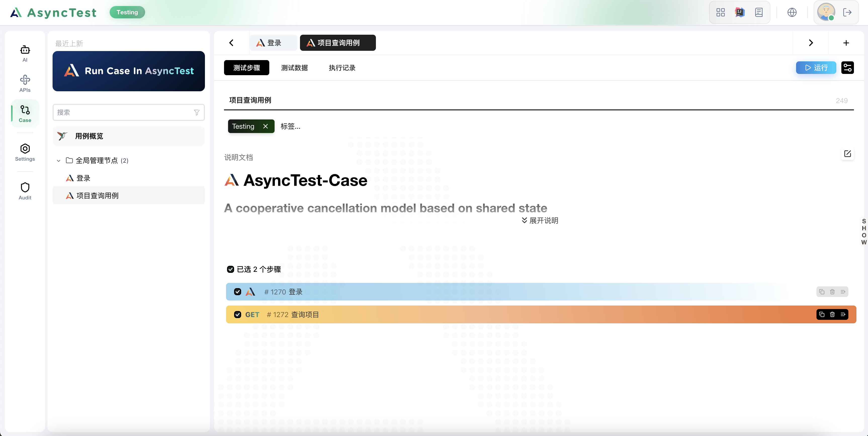This screenshot has height=436, width=868.
Task: Open the grid apps icon in header
Action: [x=720, y=13]
